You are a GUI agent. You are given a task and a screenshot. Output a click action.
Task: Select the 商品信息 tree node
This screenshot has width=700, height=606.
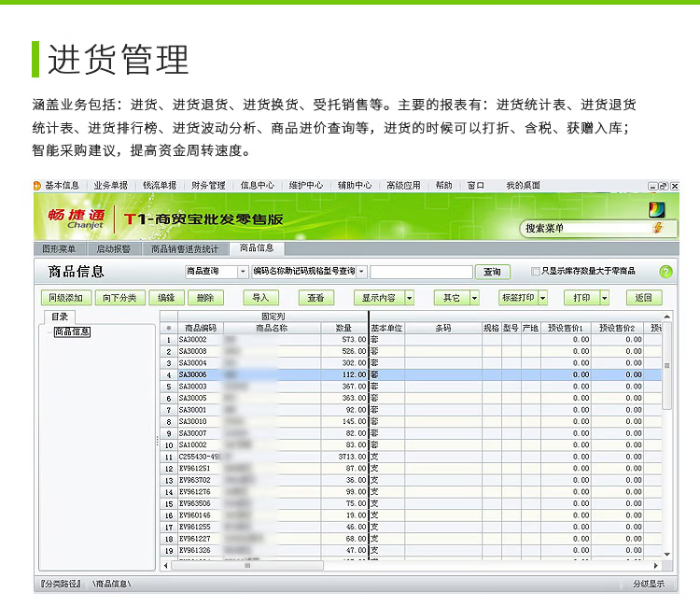click(x=72, y=331)
